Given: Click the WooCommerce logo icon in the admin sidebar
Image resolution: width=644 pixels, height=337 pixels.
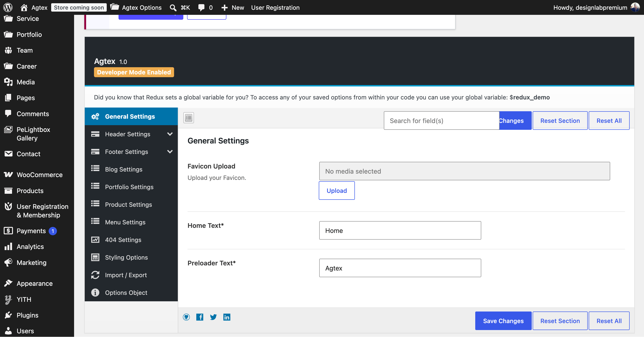Looking at the screenshot, I should point(8,175).
